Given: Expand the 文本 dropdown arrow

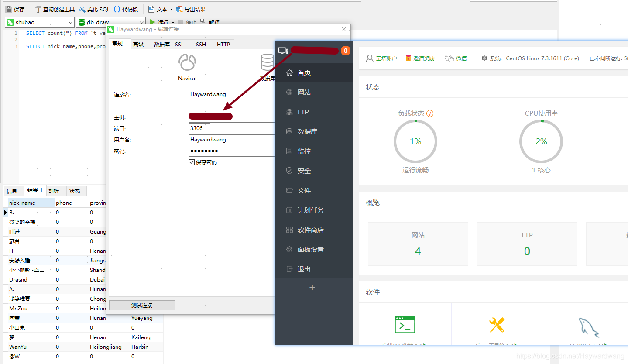Looking at the screenshot, I should [172, 10].
